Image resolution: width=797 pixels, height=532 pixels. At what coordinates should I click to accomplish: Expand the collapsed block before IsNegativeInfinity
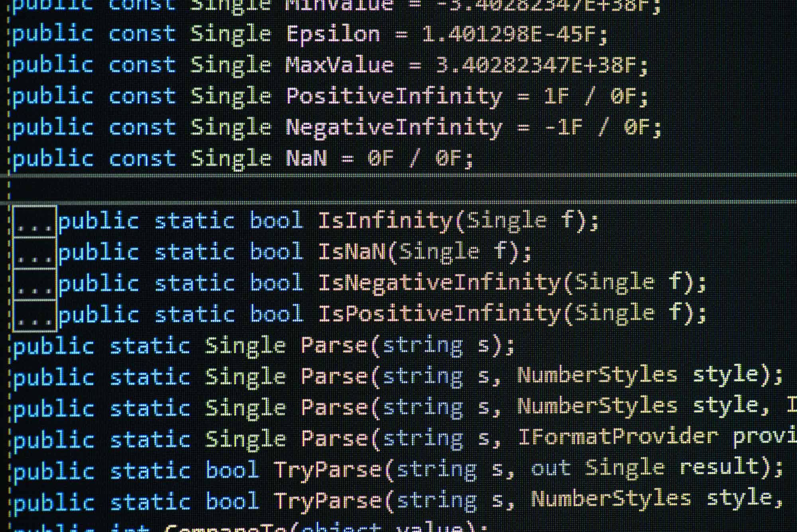pyautogui.click(x=34, y=285)
